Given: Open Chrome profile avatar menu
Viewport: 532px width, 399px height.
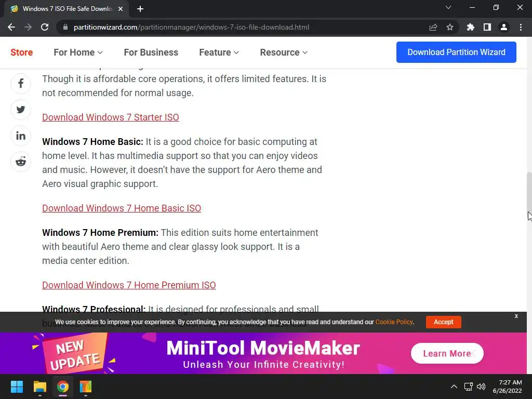Looking at the screenshot, I should click(504, 27).
